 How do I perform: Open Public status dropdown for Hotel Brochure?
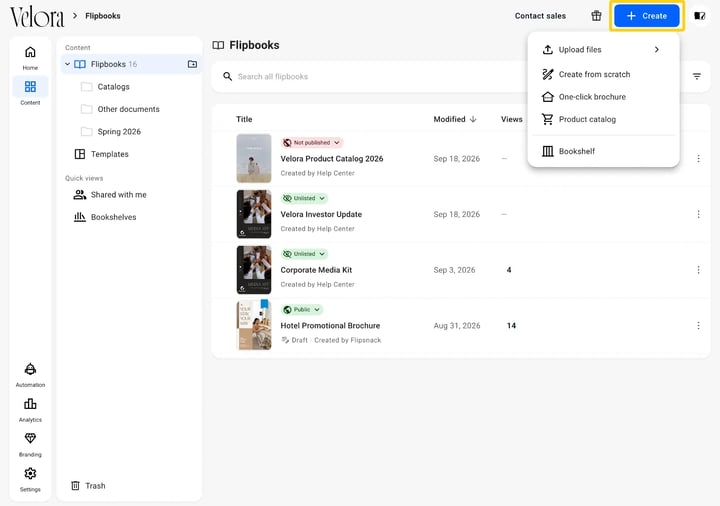click(x=302, y=309)
